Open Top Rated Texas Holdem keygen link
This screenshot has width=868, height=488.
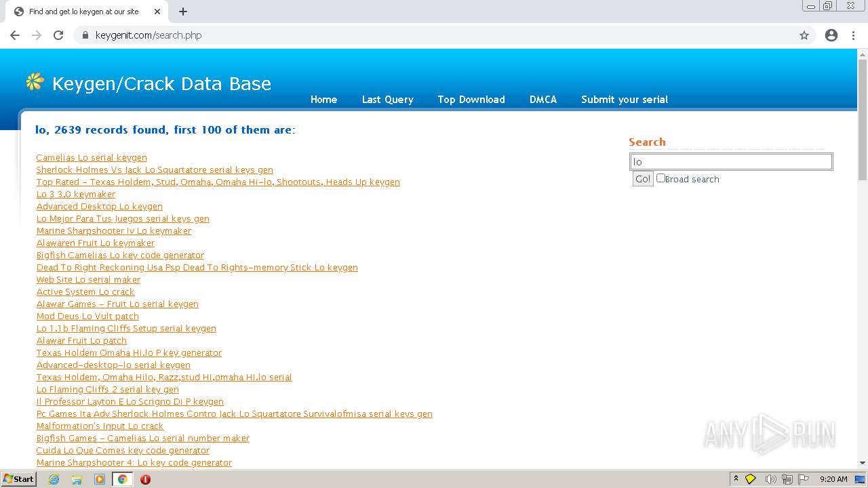coord(218,182)
